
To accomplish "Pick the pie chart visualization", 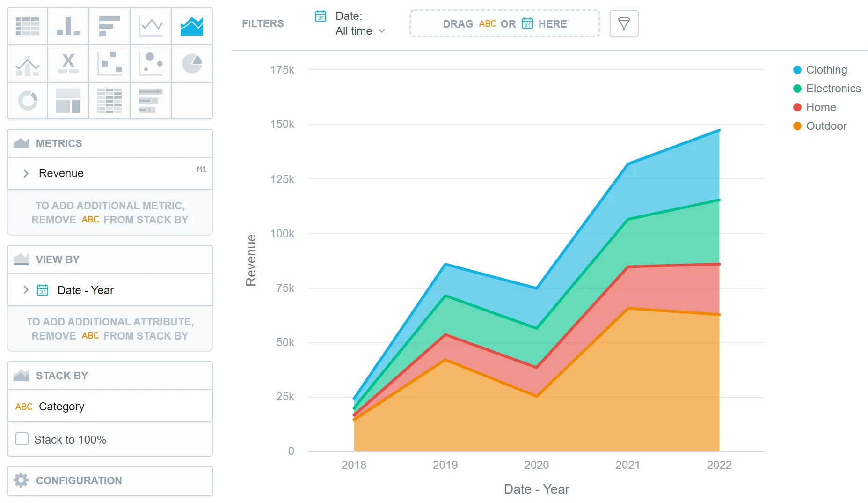I will 192,64.
